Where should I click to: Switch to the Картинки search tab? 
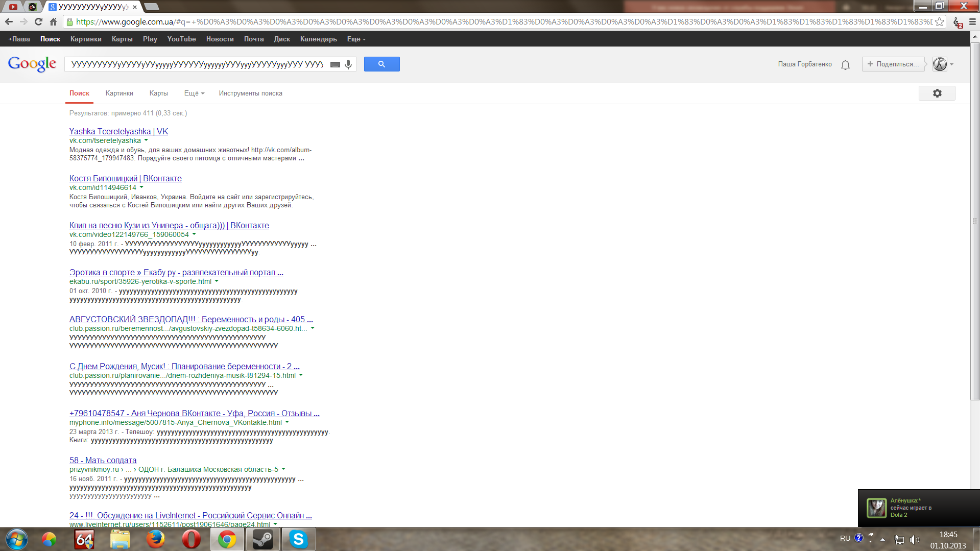click(119, 93)
